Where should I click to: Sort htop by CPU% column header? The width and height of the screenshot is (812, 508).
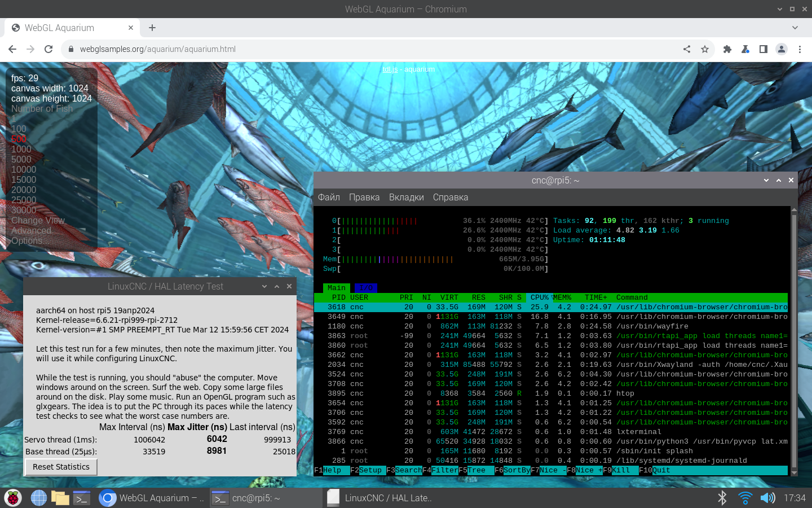[x=540, y=297]
